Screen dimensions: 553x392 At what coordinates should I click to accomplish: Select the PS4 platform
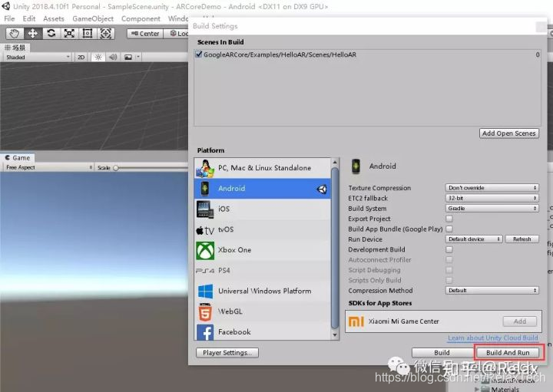263,271
